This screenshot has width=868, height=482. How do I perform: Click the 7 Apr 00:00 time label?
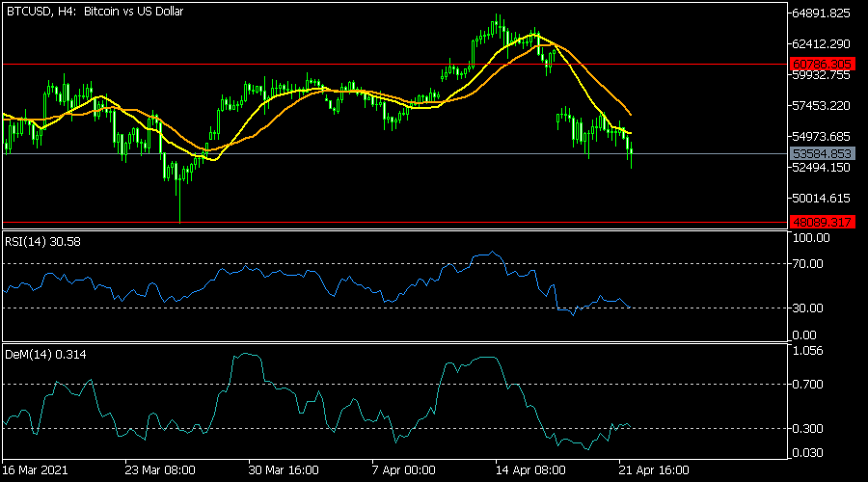403,470
